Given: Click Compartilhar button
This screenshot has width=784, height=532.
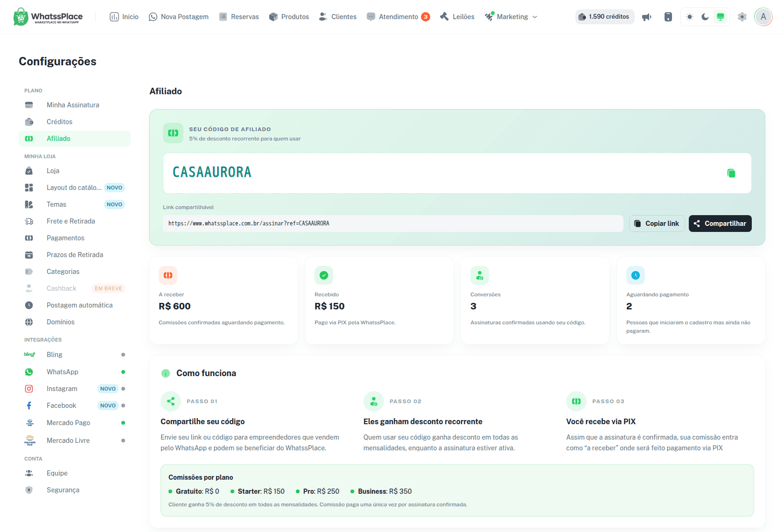Looking at the screenshot, I should [720, 224].
